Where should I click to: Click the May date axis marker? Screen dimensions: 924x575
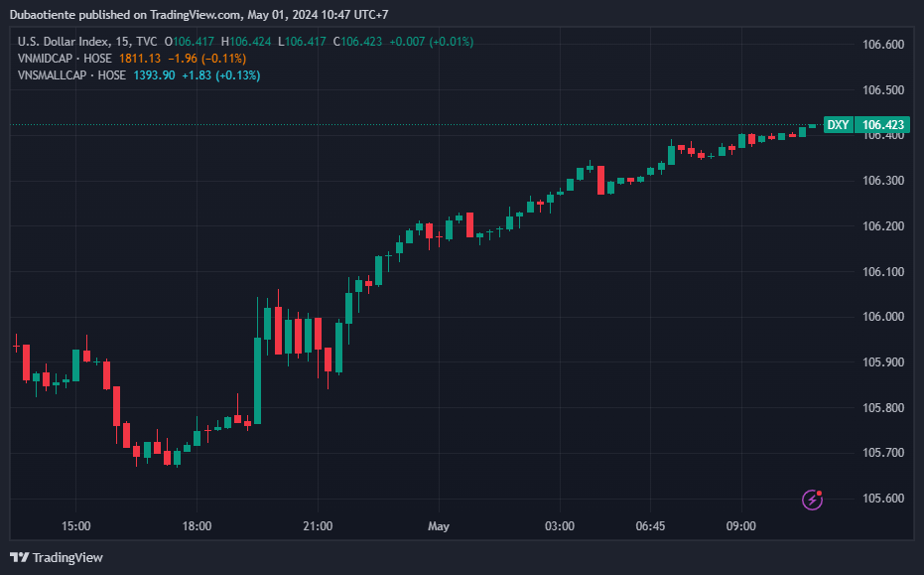[x=439, y=526]
